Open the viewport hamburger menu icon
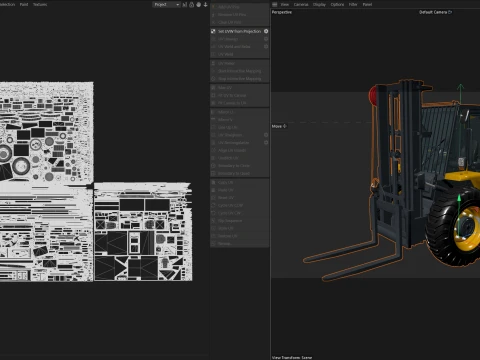The width and height of the screenshot is (480, 360). [x=275, y=4]
